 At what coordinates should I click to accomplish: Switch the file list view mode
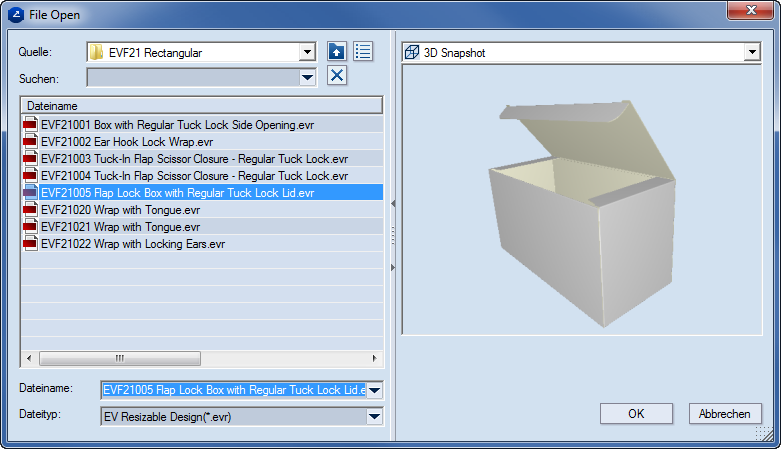[x=363, y=51]
